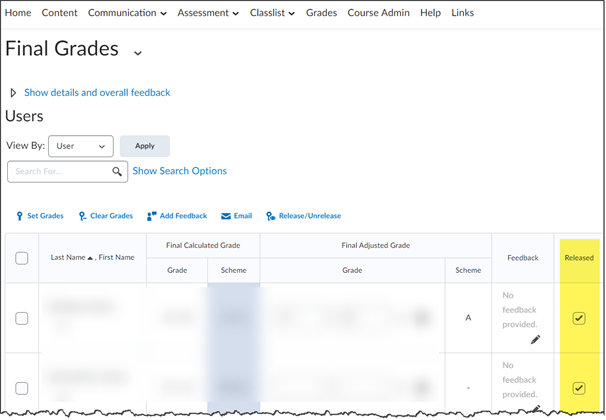Image resolution: width=606 pixels, height=420 pixels.
Task: Click the Search For input field
Action: click(x=58, y=172)
